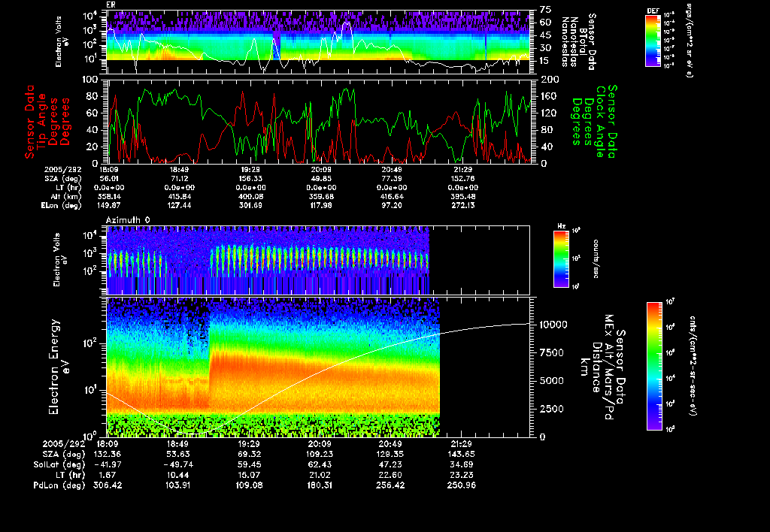770x532 pixels.
Task: Select PdLon value 180.31
Action: click(320, 485)
